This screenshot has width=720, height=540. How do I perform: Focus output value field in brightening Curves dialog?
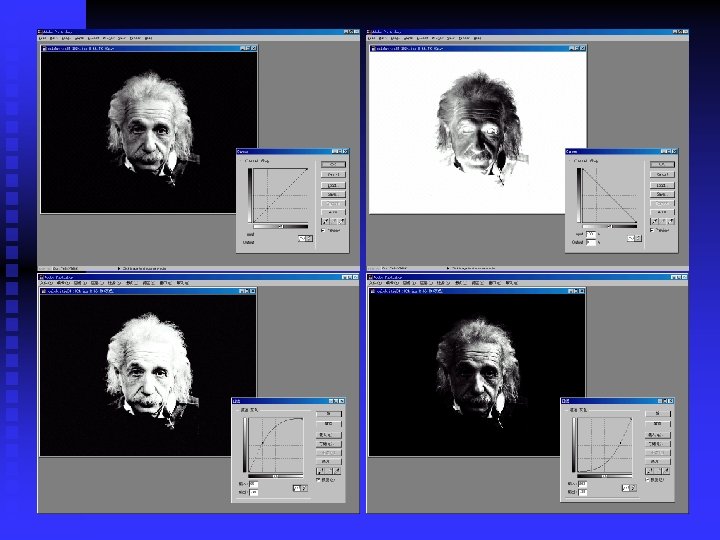253,492
